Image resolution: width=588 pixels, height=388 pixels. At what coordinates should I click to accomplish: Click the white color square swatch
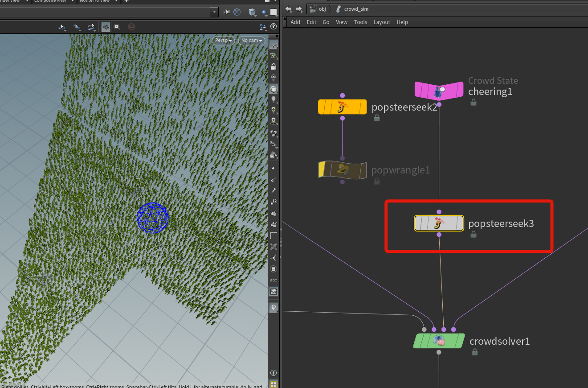273,12
